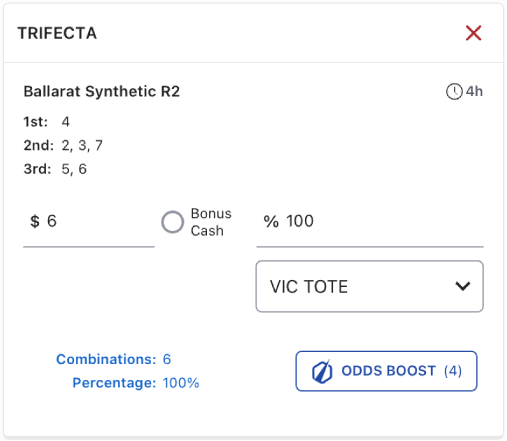Click the Percentage: 100% summary text
Viewport: 507px width, 441px height.
tap(136, 383)
